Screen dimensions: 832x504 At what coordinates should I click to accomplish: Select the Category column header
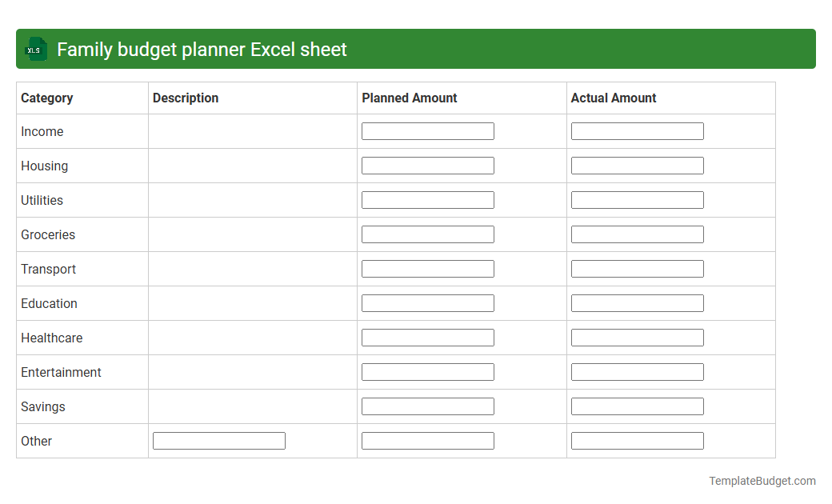coord(46,98)
